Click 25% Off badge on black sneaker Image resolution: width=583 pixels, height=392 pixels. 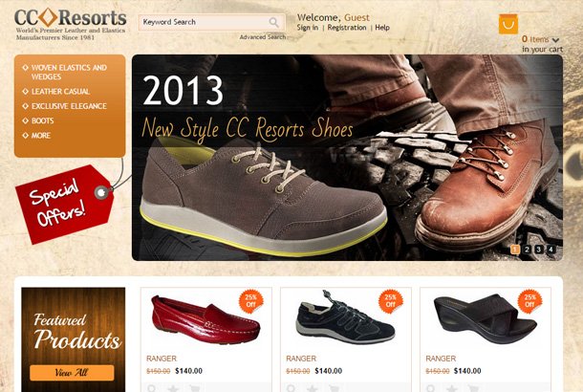pos(390,301)
